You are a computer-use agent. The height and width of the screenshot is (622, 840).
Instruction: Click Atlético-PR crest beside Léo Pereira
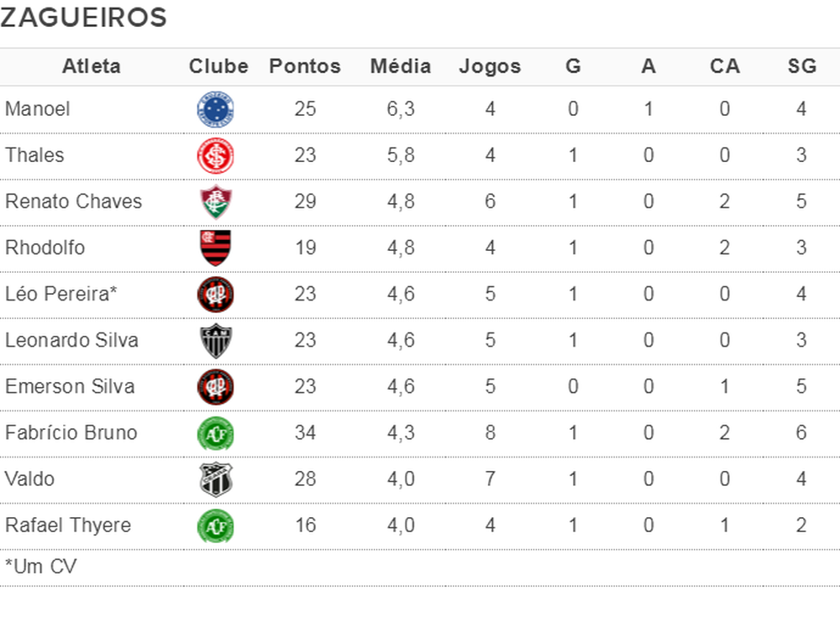click(x=216, y=294)
